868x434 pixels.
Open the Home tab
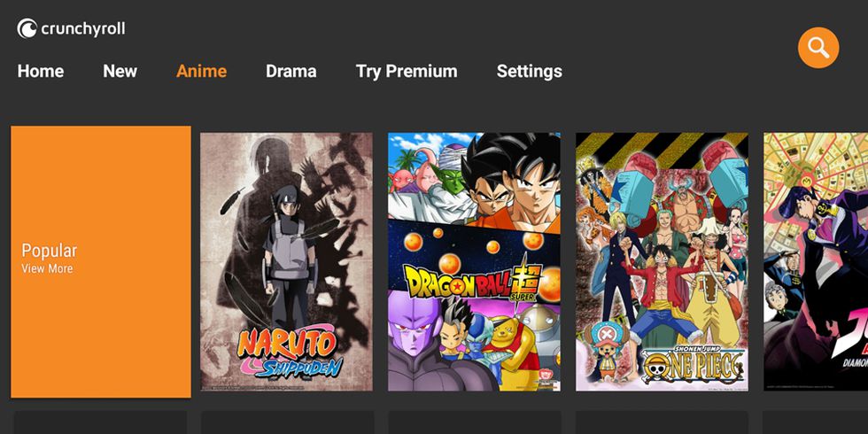coord(41,72)
